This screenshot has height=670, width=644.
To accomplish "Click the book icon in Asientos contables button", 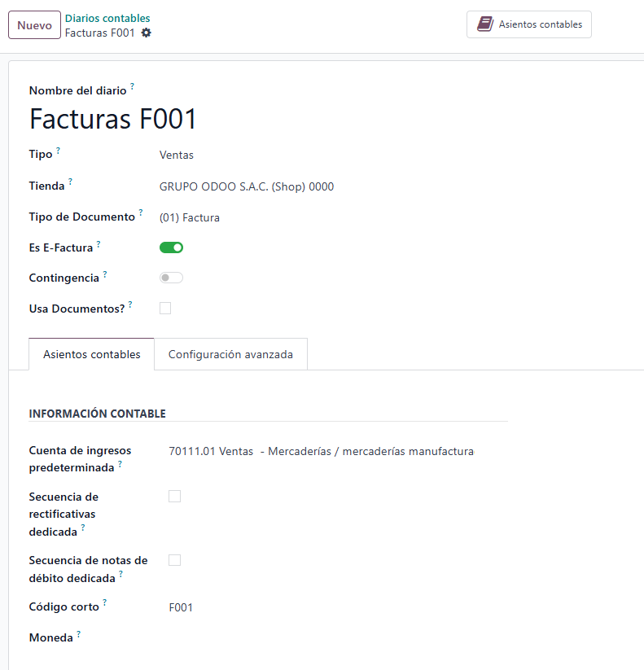I will click(485, 24).
